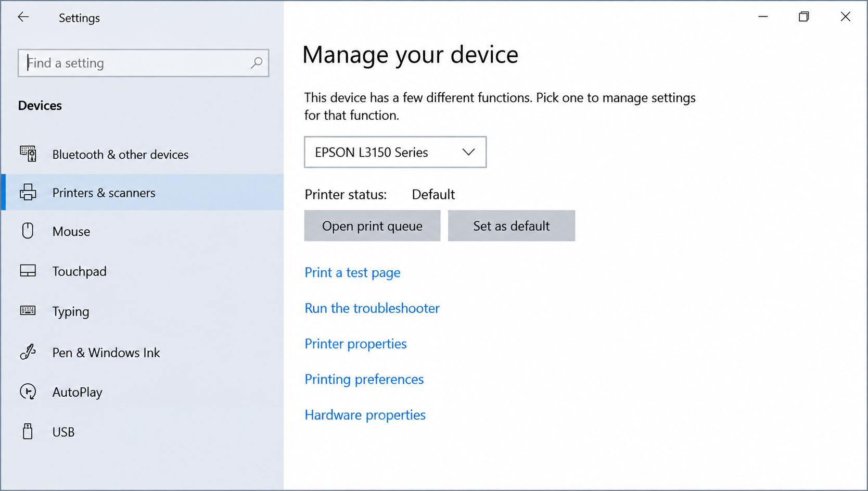Open Mouse settings page
This screenshot has width=868, height=491.
[143, 231]
